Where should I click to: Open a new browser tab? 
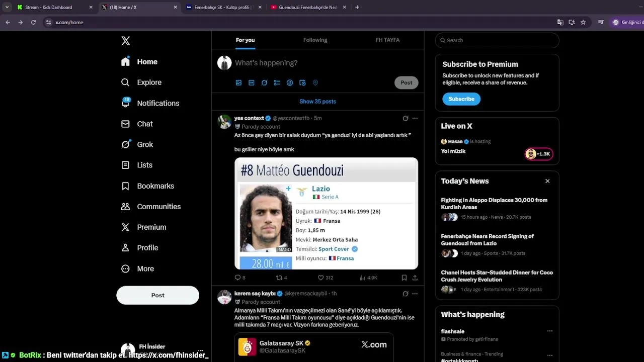357,8
